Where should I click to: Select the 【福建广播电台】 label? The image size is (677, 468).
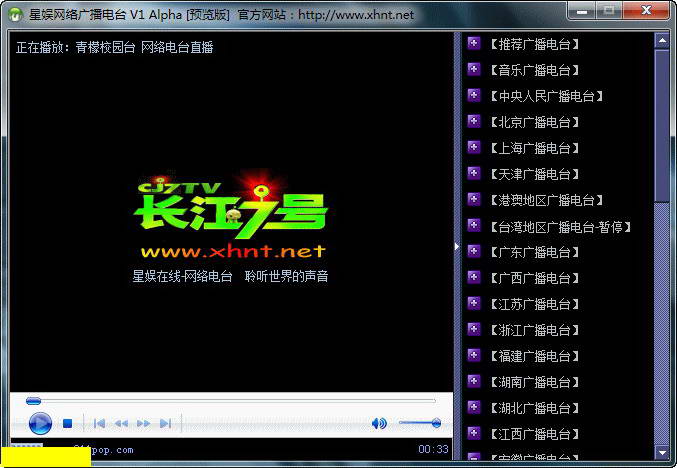coord(534,356)
